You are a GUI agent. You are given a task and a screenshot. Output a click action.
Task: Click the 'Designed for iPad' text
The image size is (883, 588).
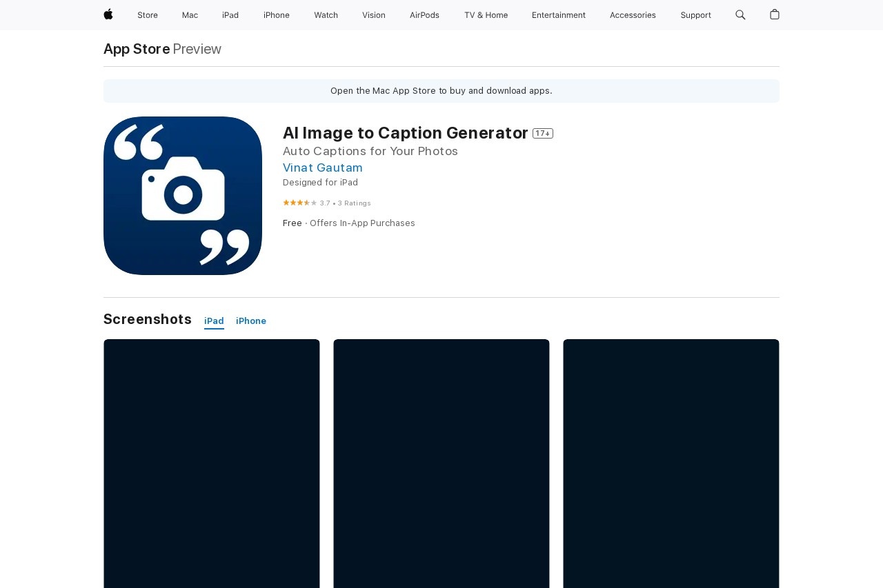pyautogui.click(x=320, y=183)
